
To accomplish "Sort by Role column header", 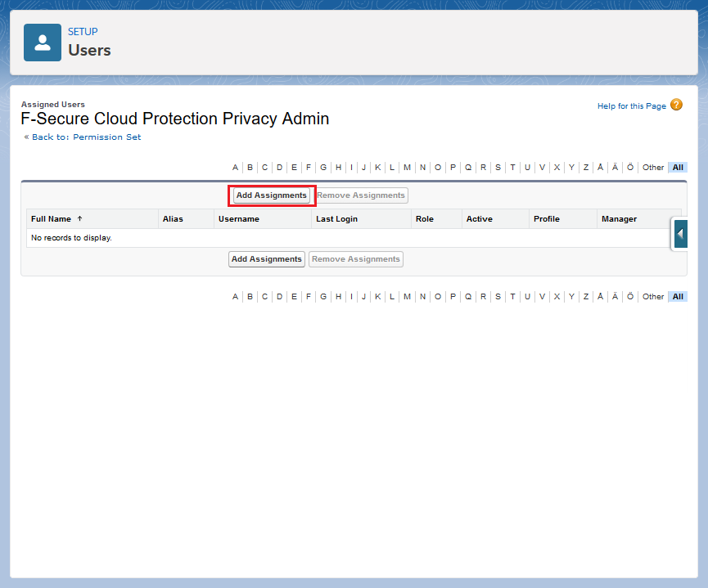I will (x=425, y=219).
